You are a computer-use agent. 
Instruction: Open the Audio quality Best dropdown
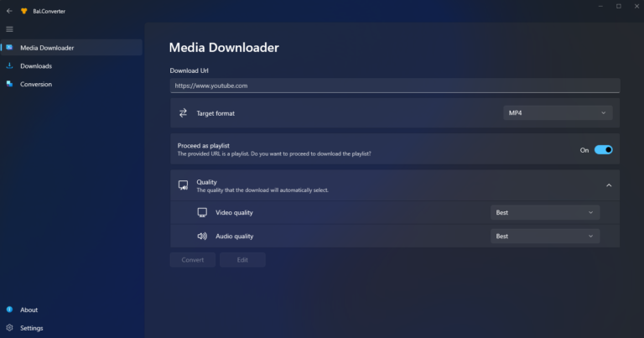tap(545, 237)
